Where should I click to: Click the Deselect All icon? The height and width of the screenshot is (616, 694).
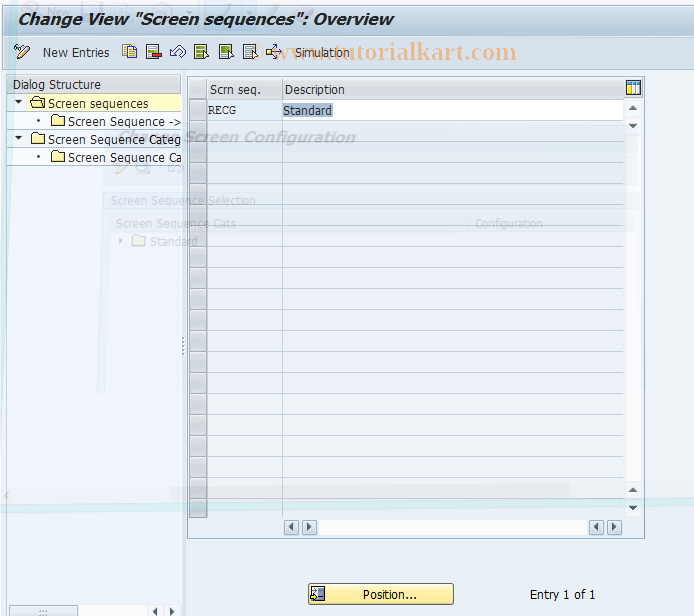click(x=250, y=52)
